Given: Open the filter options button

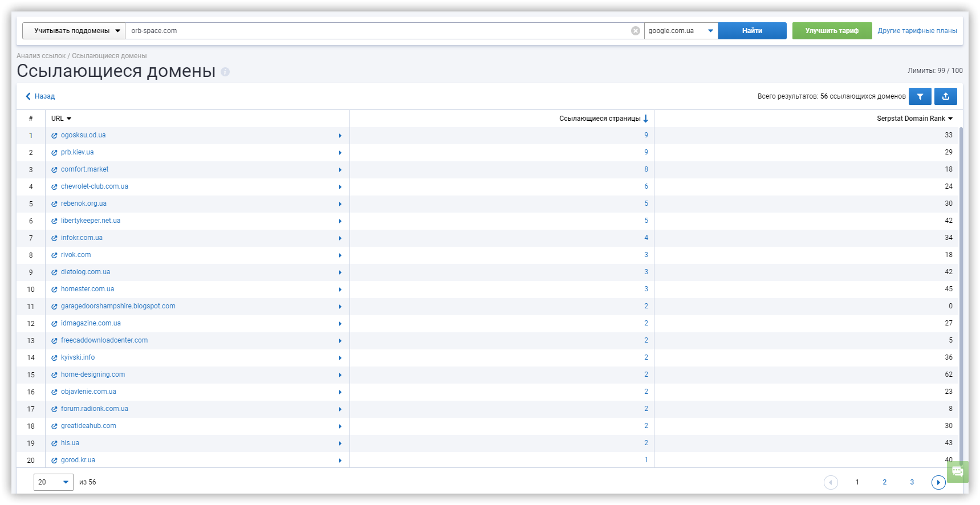Looking at the screenshot, I should point(920,96).
